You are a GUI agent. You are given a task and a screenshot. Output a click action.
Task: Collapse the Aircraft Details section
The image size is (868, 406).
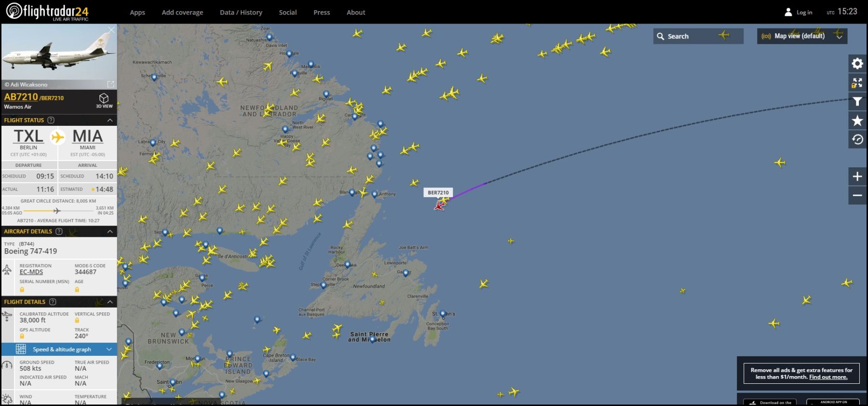[110, 231]
